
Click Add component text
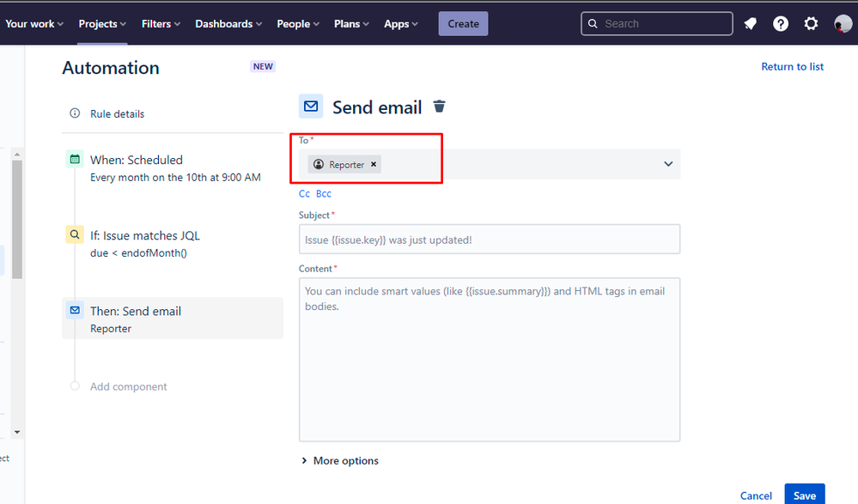pos(129,386)
